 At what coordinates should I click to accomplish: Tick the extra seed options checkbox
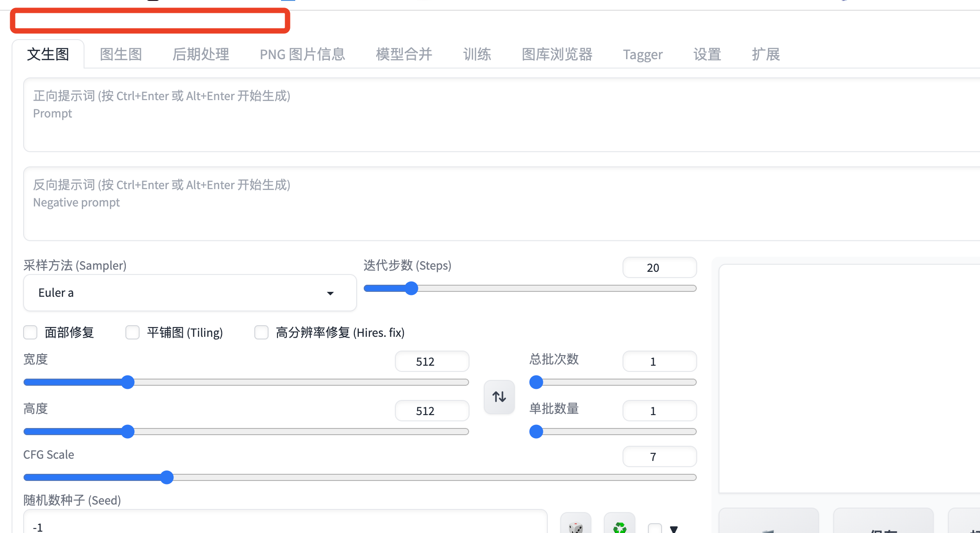[655, 528]
